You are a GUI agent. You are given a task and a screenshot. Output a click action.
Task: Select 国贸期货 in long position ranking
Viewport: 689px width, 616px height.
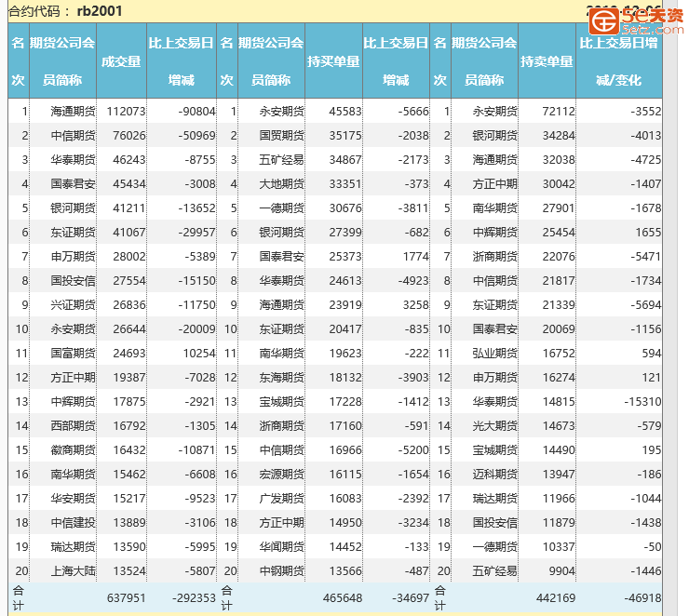282,136
